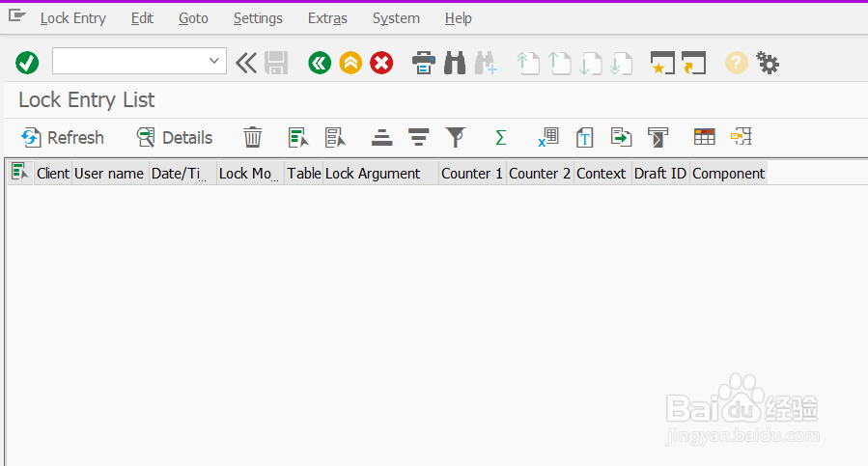Click the Total sigma icon
This screenshot has height=466, width=868.
pos(500,137)
